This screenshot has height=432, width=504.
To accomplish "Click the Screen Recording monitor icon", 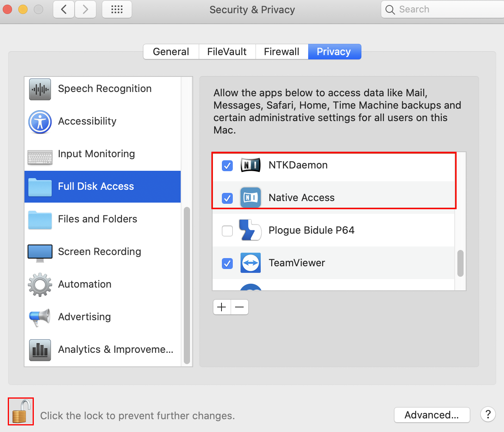I will coord(40,253).
